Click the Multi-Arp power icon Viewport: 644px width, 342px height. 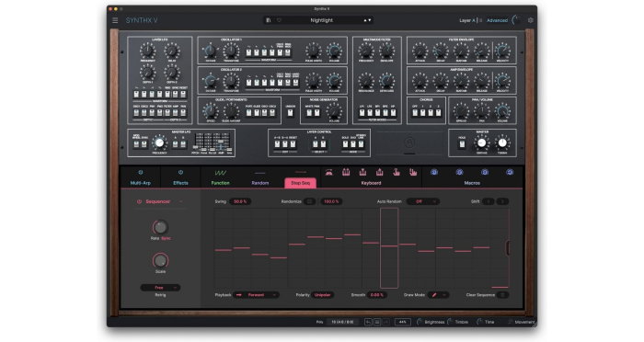click(x=141, y=173)
